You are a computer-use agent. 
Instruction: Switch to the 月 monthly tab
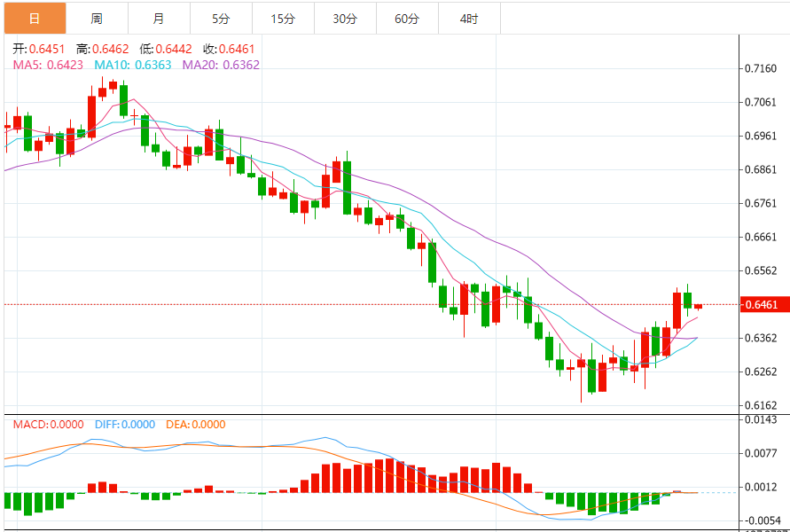[x=159, y=19]
